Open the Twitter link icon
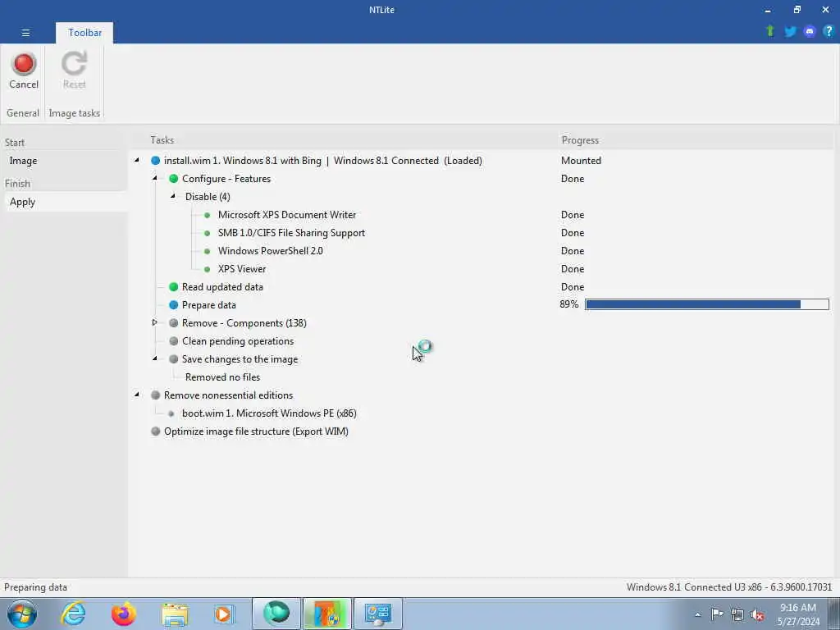Viewport: 840px width, 630px height. pos(790,32)
